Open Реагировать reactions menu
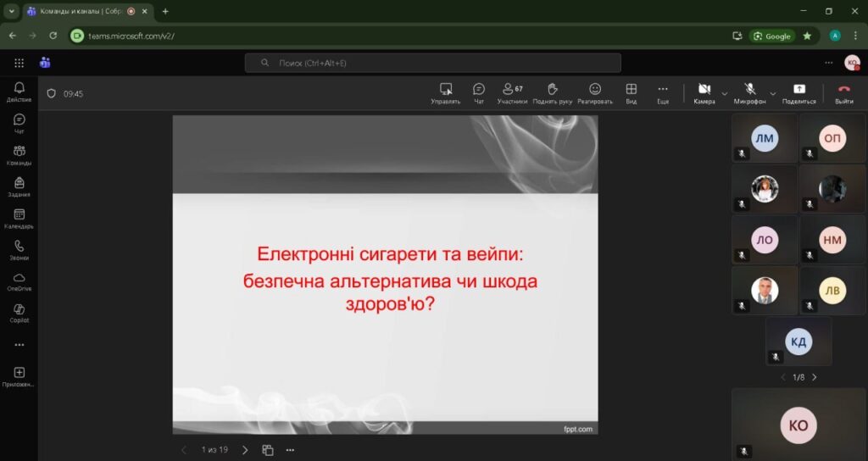The height and width of the screenshot is (461, 868). 595,92
